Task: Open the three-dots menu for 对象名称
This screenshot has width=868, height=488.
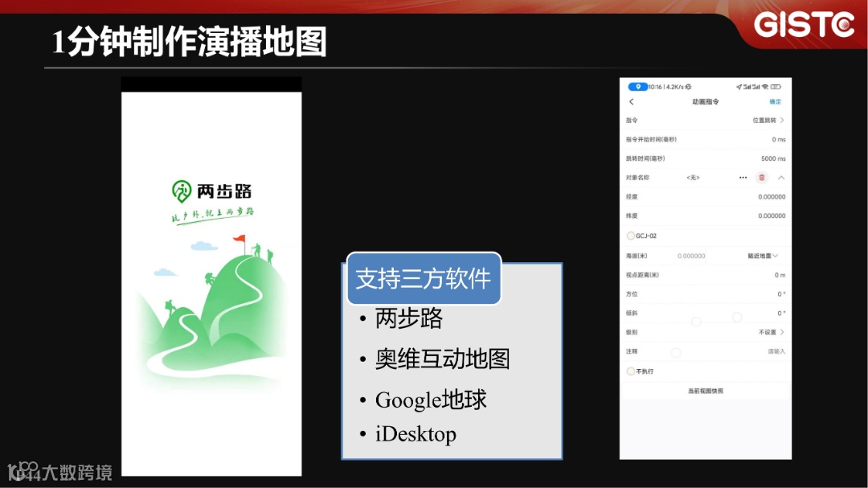Action: click(743, 178)
